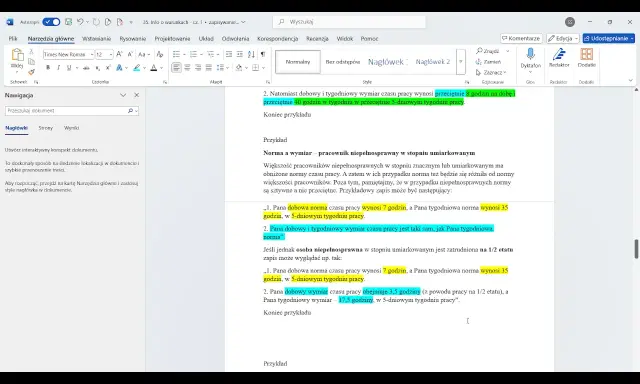Apply text highlight color
The height and width of the screenshot is (384, 640).
pyautogui.click(x=137, y=68)
